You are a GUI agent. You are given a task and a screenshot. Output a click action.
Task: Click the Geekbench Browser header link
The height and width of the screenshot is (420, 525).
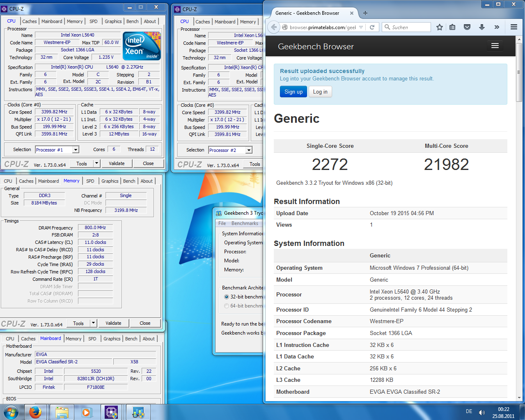(x=316, y=46)
